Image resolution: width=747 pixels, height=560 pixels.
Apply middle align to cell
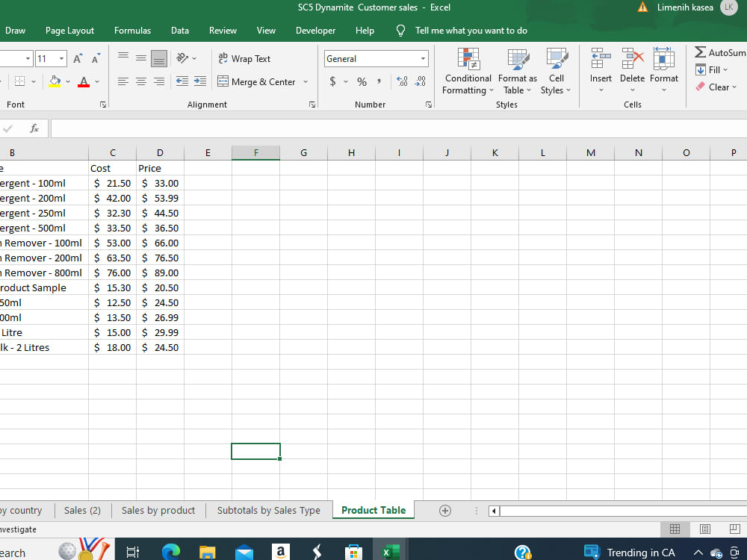141,58
